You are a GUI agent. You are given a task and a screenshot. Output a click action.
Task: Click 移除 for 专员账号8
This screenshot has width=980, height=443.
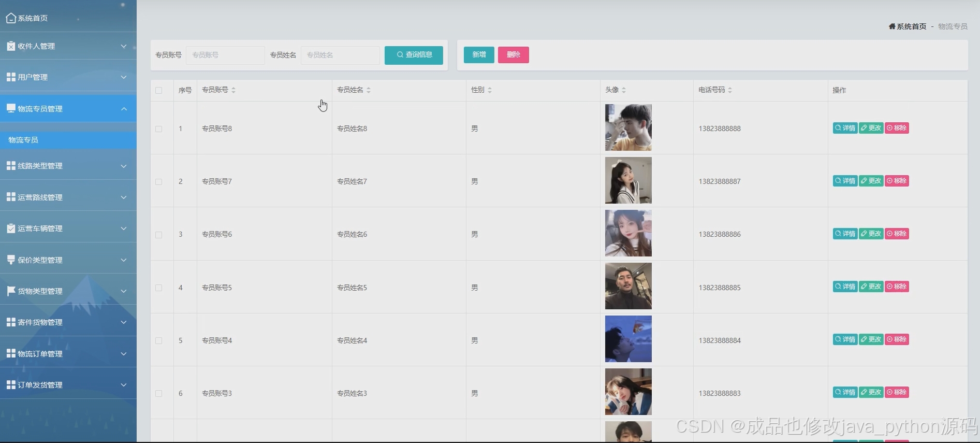point(897,128)
